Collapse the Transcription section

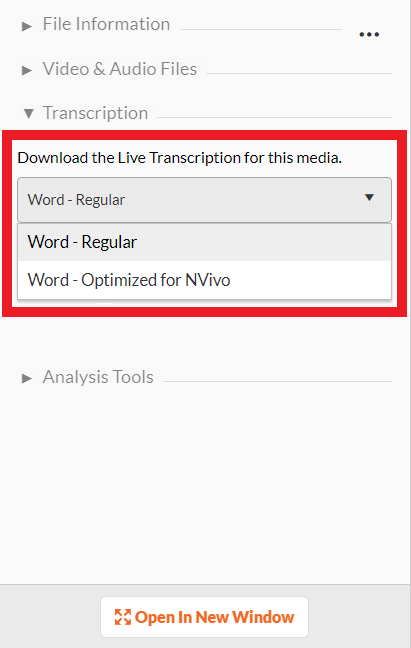coord(86,113)
